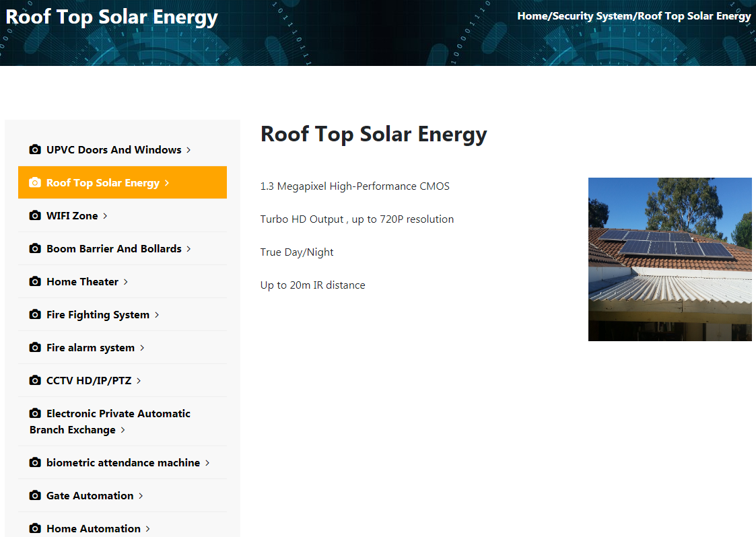Click camera icon next to Home Automation

(35, 528)
